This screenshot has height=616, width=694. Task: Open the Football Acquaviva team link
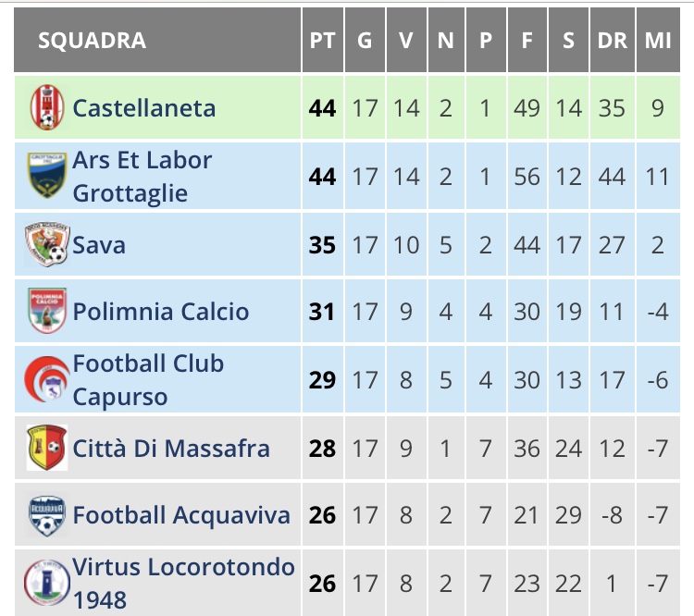click(x=181, y=515)
